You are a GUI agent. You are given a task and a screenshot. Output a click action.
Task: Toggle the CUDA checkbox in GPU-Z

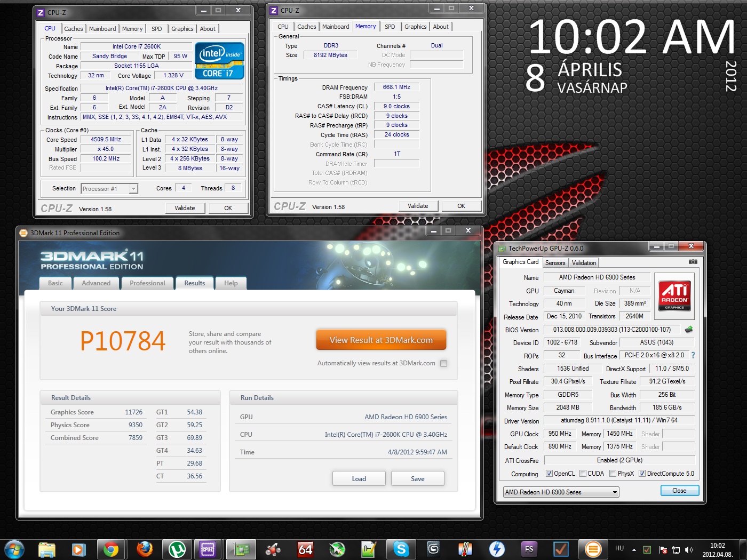click(x=583, y=474)
